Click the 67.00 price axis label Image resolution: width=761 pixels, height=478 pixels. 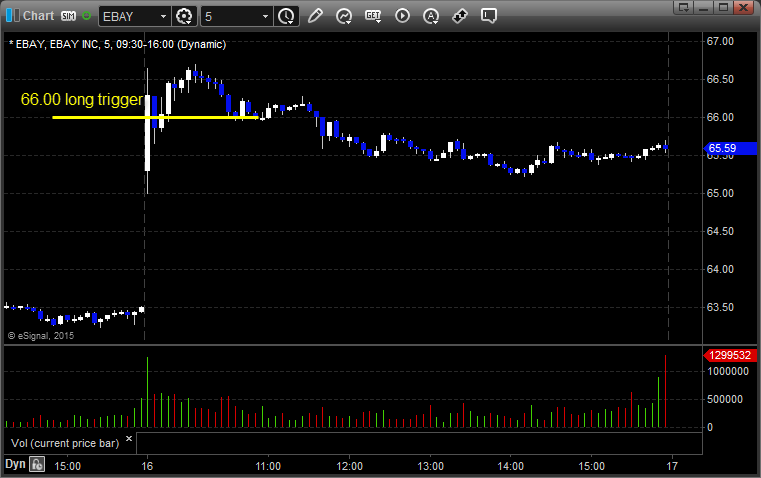720,41
